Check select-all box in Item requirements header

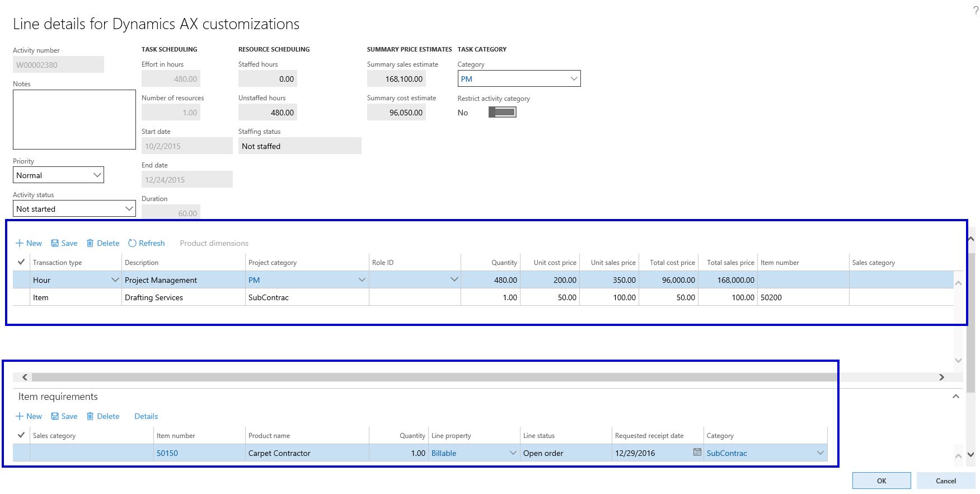coord(21,435)
